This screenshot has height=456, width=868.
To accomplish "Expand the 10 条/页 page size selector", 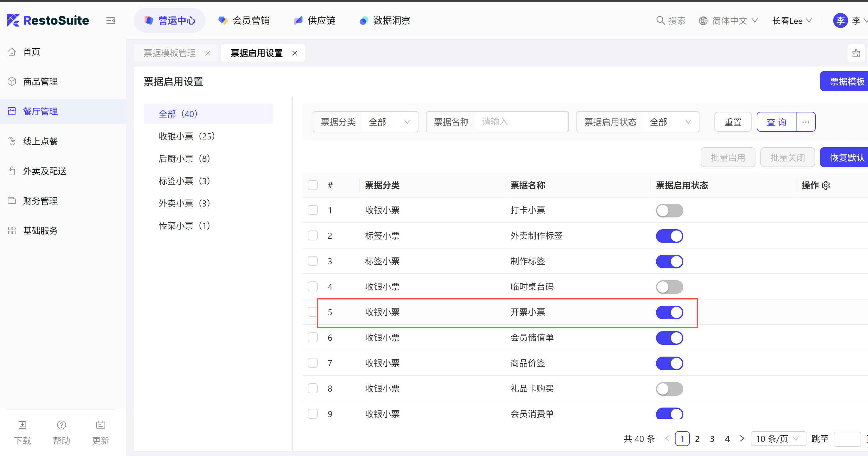I will 778,439.
